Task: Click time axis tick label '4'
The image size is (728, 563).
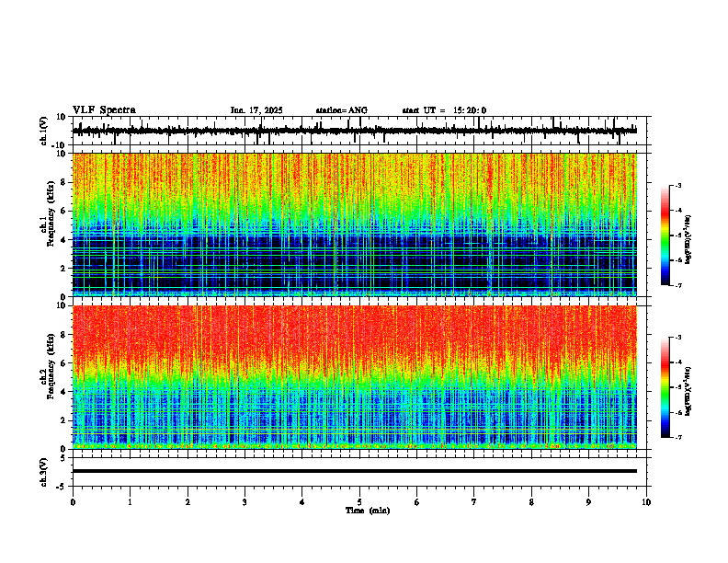Action: coord(302,502)
